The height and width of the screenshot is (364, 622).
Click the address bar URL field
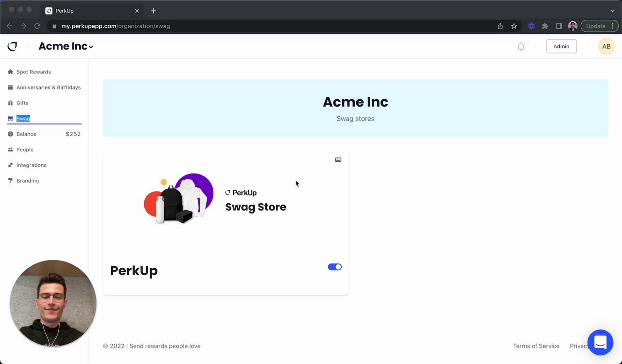[x=272, y=26]
